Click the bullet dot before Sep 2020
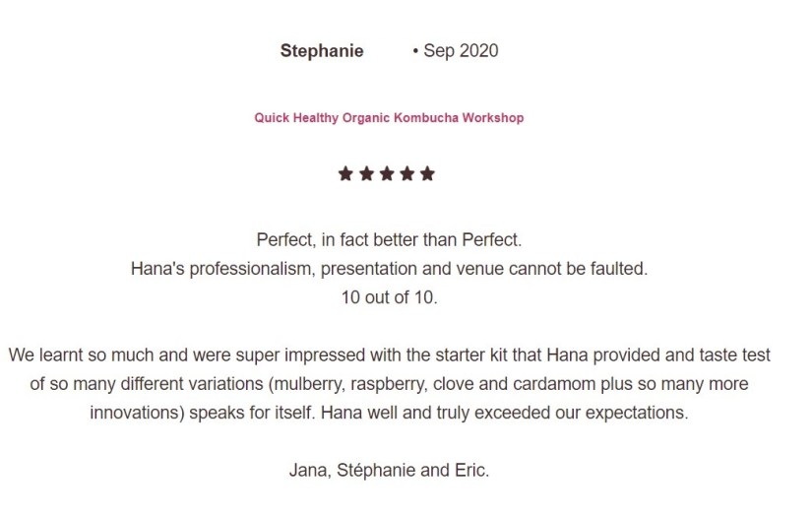 pyautogui.click(x=415, y=51)
